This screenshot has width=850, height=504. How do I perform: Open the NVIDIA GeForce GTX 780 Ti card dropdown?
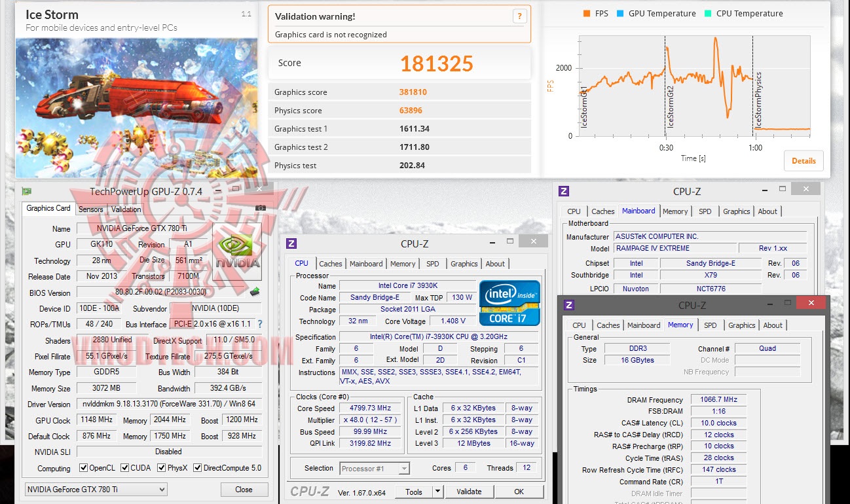coord(96,490)
